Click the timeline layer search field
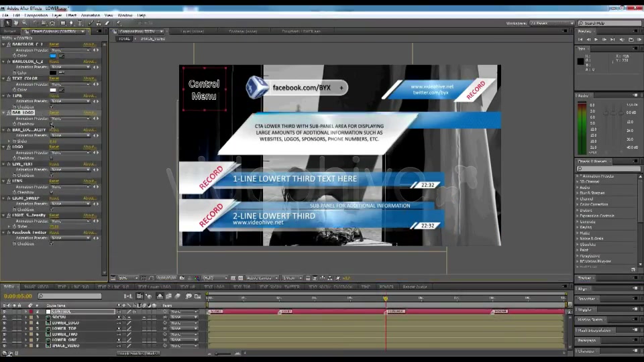644x362 pixels. [x=70, y=296]
